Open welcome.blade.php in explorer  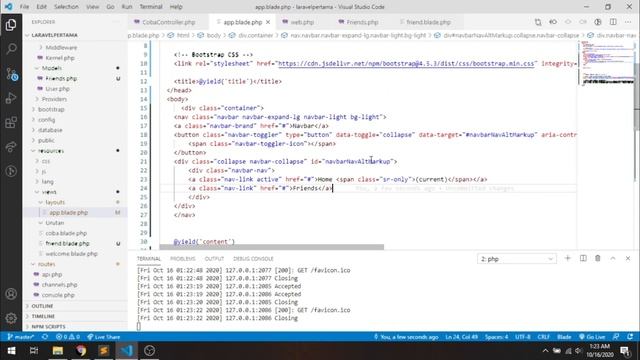pyautogui.click(x=71, y=254)
